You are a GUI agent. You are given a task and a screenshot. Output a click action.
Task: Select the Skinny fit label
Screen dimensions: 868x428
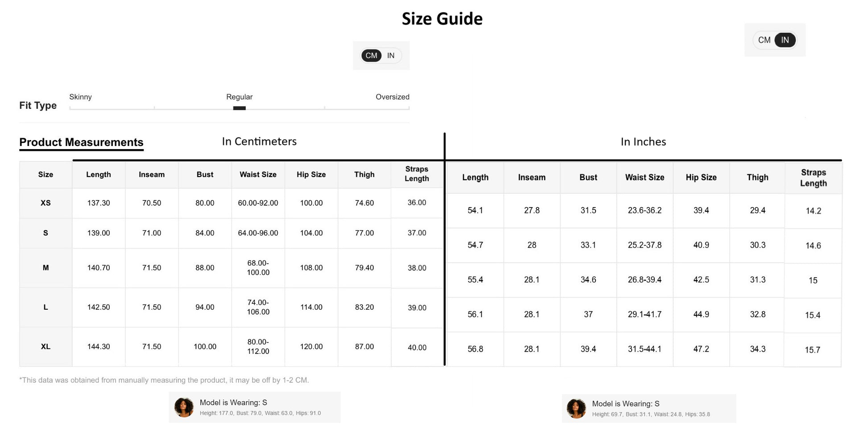pos(80,97)
